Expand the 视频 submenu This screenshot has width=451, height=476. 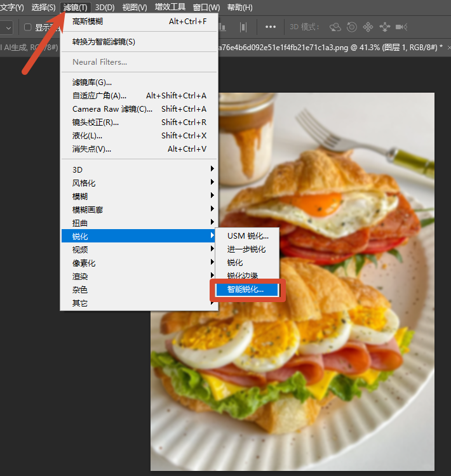click(138, 249)
